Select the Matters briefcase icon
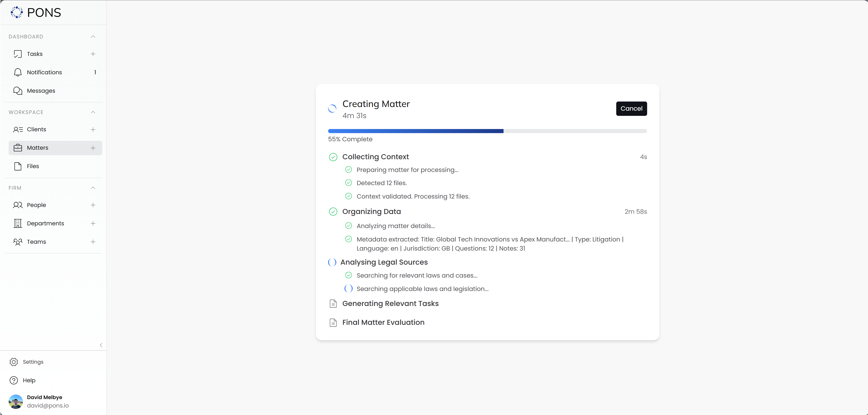The width and height of the screenshot is (868, 415). coord(18,148)
